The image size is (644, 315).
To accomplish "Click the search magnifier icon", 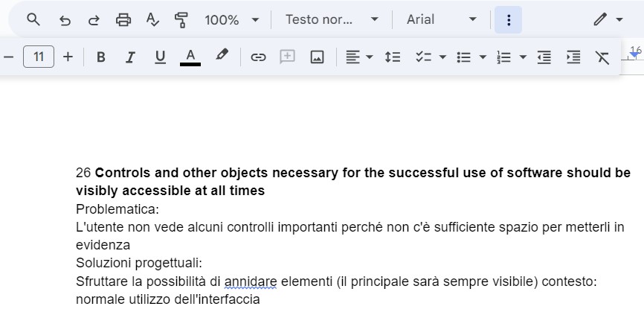I will (x=33, y=20).
